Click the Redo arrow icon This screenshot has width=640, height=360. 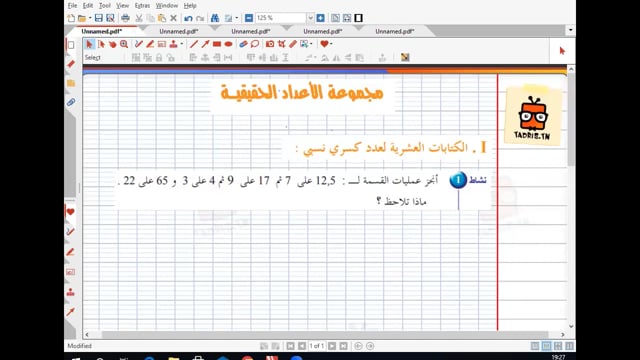click(x=200, y=18)
